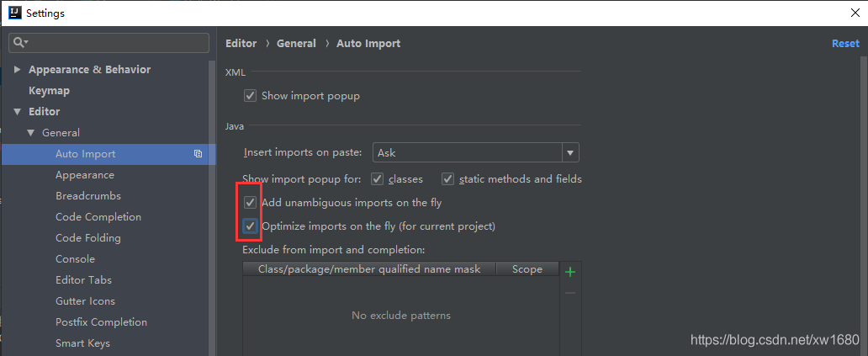The width and height of the screenshot is (868, 356).
Task: Click Reset link at top right
Action: point(845,43)
